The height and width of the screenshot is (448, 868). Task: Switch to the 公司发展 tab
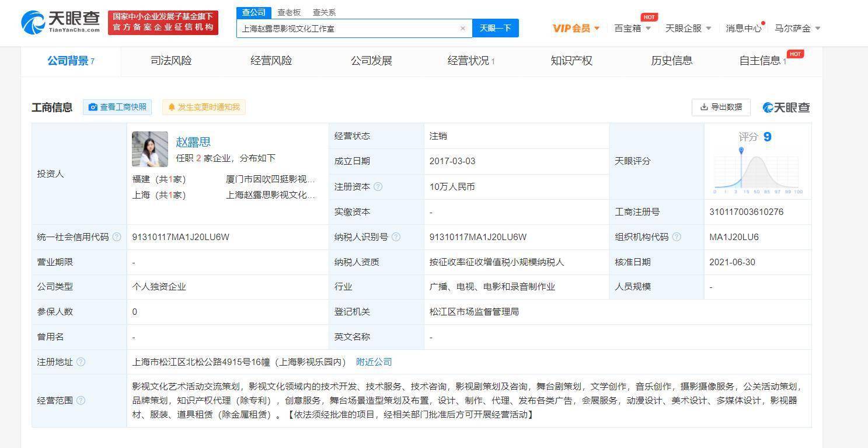pos(371,61)
